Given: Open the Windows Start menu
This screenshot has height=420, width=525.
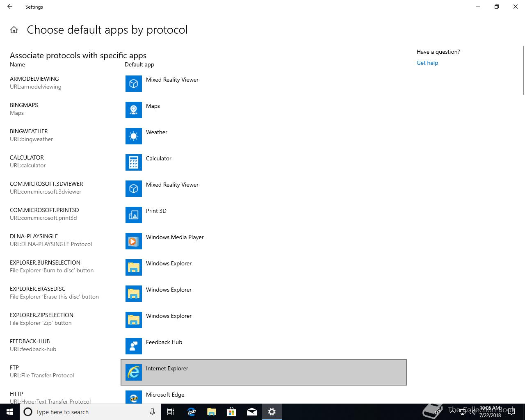Looking at the screenshot, I should click(10, 412).
